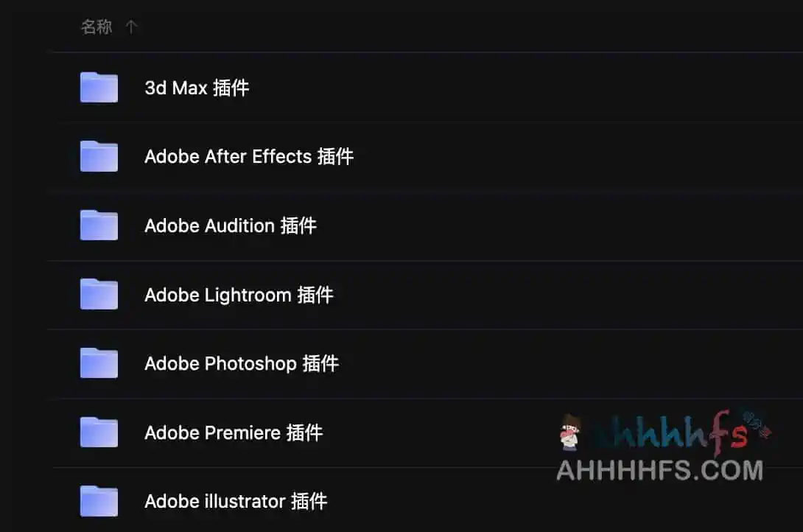The height and width of the screenshot is (532, 803).
Task: Click the cartoon character in the watermark
Action: point(570,433)
